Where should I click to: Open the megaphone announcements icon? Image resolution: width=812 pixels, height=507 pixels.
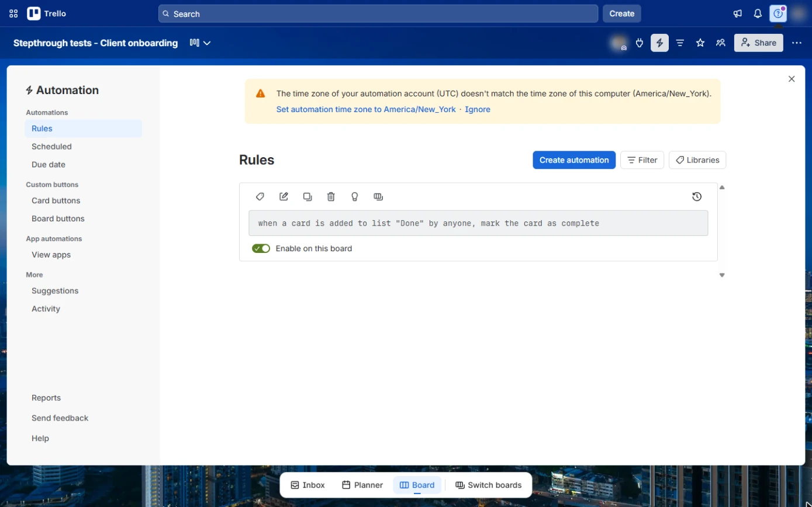[x=738, y=13]
